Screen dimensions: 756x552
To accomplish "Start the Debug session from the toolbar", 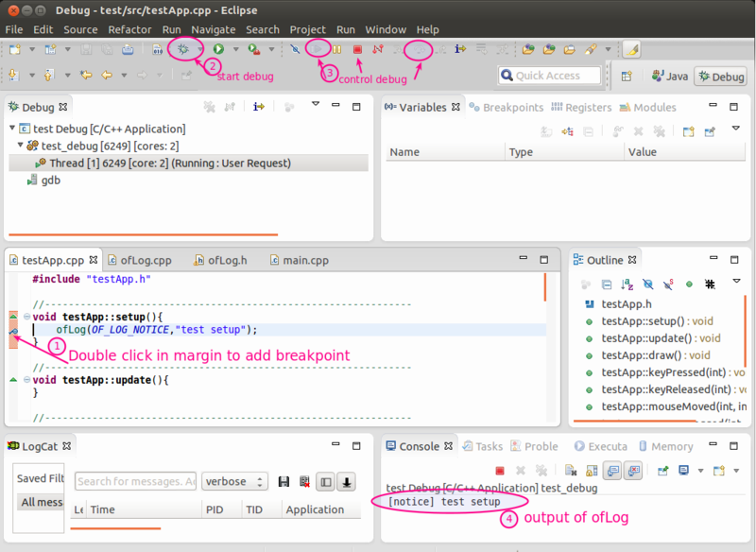I will pyautogui.click(x=184, y=49).
